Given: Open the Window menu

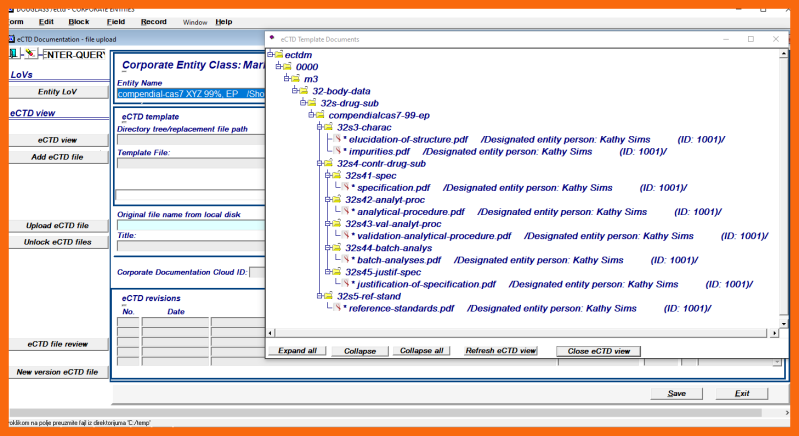Looking at the screenshot, I should tap(195, 22).
